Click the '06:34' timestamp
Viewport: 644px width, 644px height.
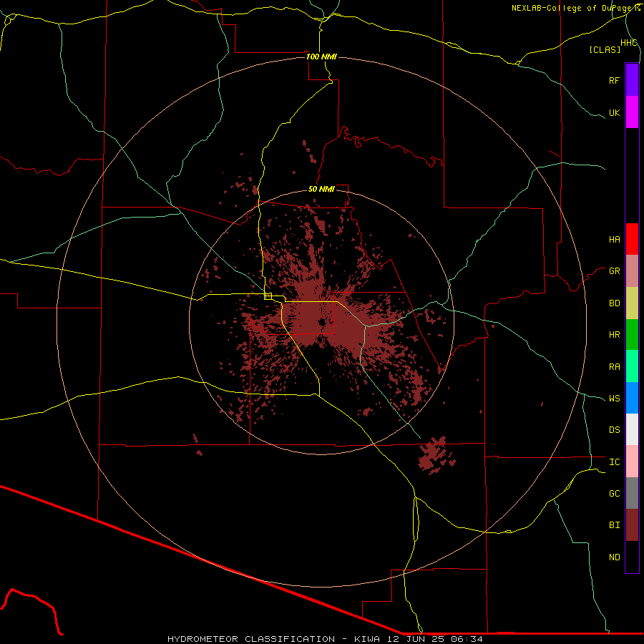click(x=467, y=639)
